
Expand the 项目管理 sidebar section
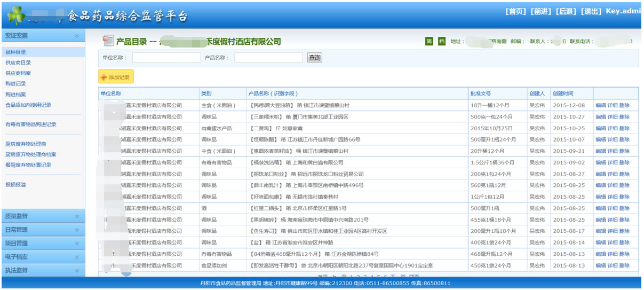point(77,244)
